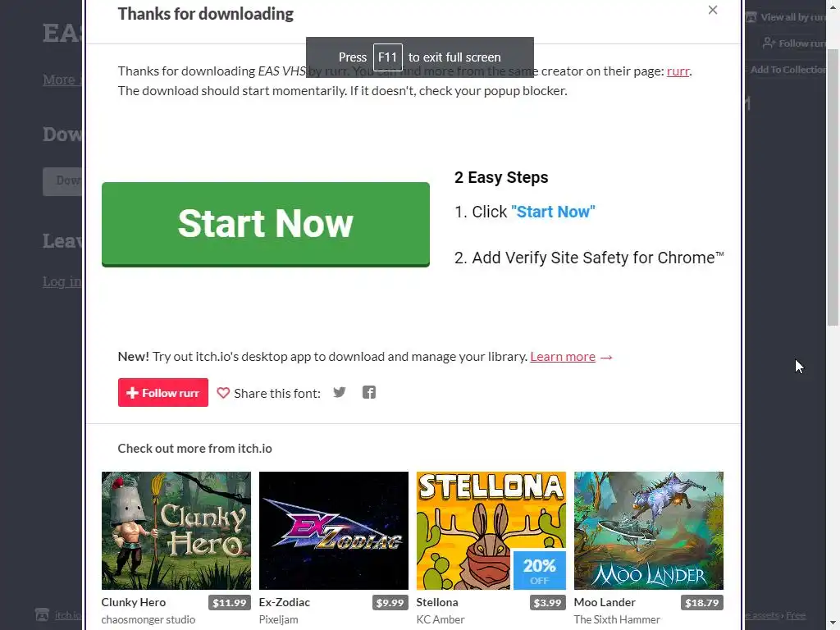
Task: Open the Pixeljam developer link
Action: (279, 619)
